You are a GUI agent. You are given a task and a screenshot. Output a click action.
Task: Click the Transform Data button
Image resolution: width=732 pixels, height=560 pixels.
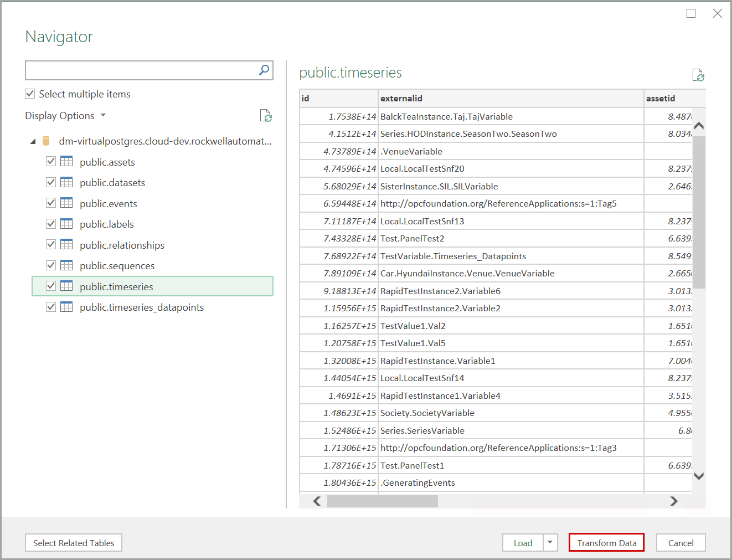(x=606, y=543)
